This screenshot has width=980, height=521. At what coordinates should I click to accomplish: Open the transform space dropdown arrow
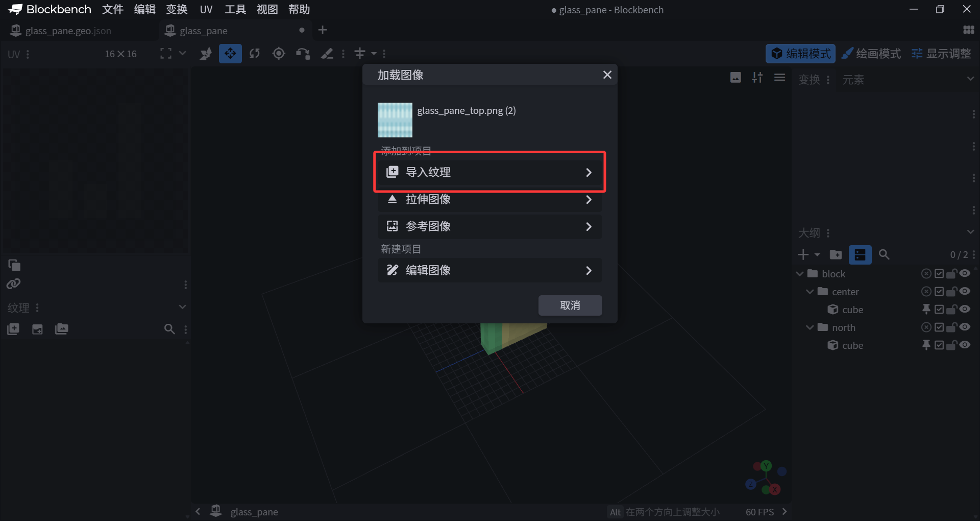374,54
